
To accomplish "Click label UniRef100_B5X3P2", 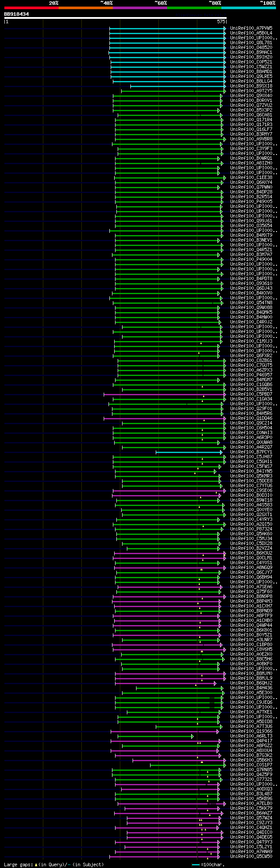I will (251, 110).
